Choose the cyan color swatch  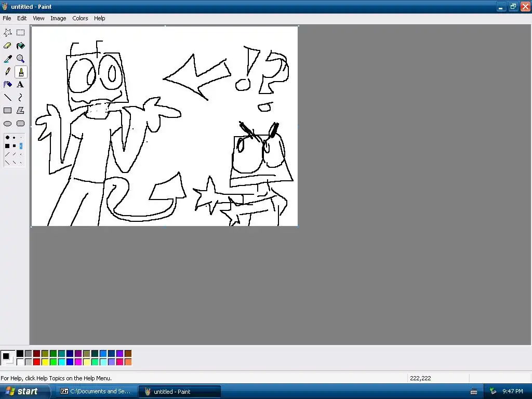tap(61, 362)
